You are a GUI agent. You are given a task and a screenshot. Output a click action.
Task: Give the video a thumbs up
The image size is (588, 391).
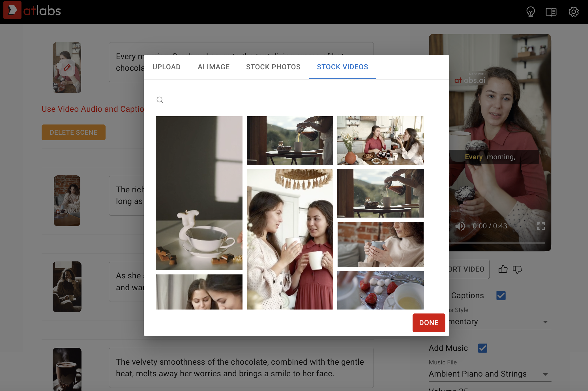pyautogui.click(x=503, y=269)
